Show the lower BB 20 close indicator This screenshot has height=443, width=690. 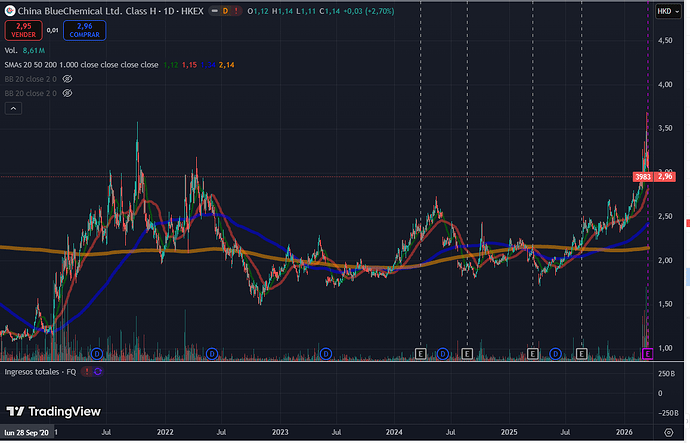tap(67, 93)
